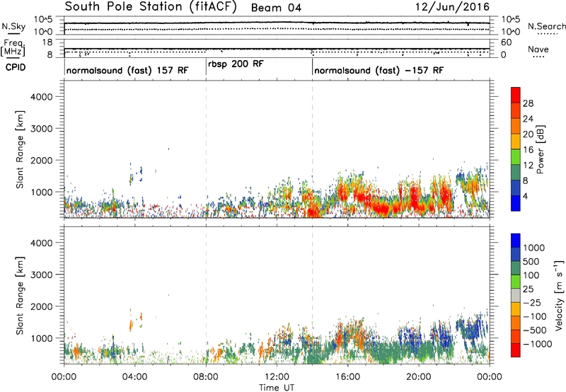Click the 'Nave' legend label
Screen dimensions: 566x392
tap(538, 50)
